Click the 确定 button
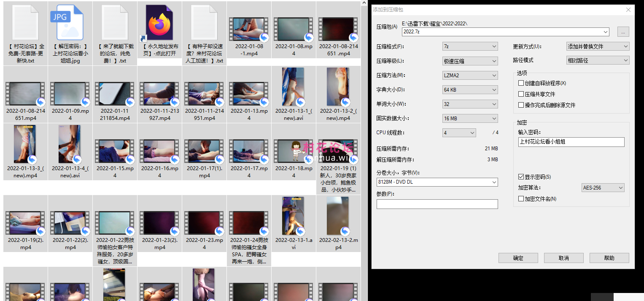 pyautogui.click(x=518, y=258)
